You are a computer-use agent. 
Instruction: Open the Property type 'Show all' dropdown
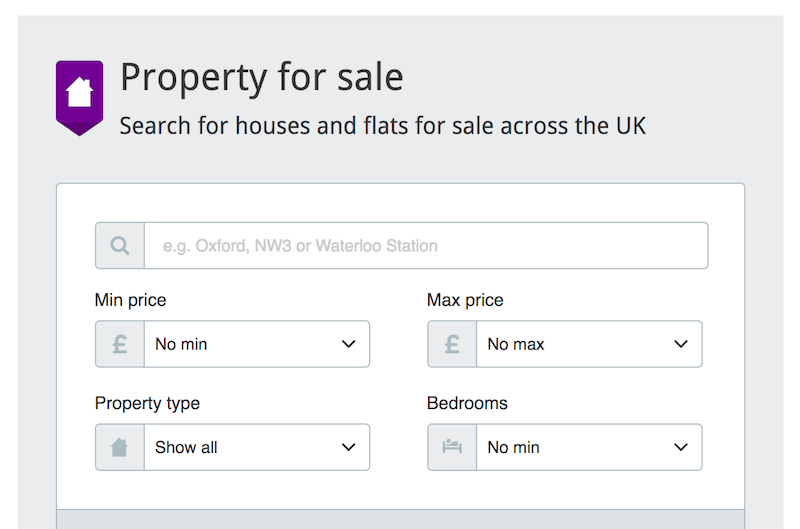tap(257, 447)
